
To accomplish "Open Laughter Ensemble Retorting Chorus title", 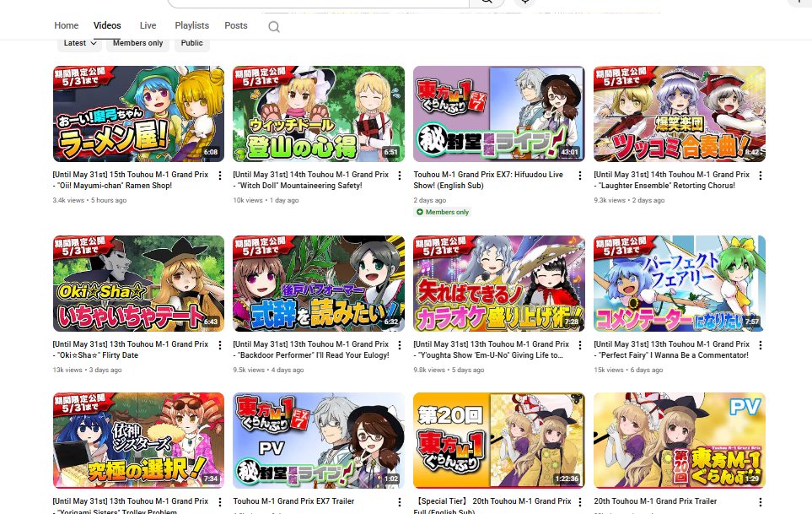I will pos(672,180).
